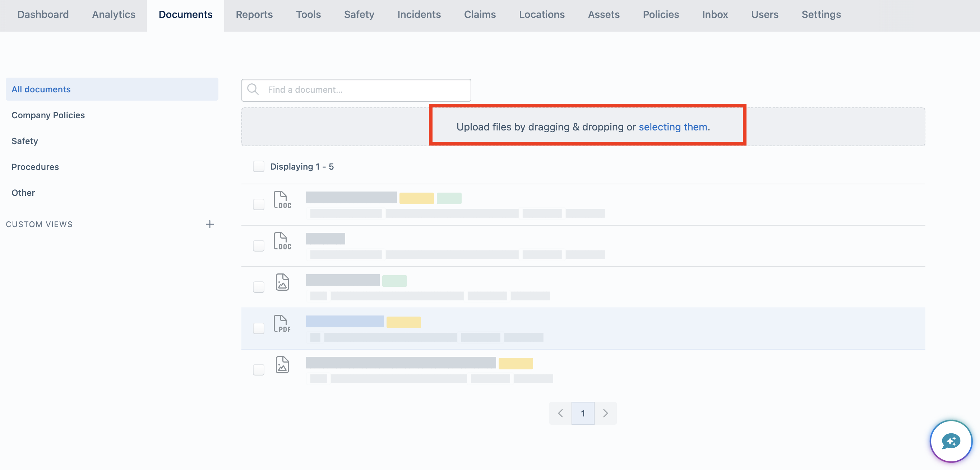The height and width of the screenshot is (470, 980).
Task: Switch to the Analytics tab
Action: click(x=114, y=14)
